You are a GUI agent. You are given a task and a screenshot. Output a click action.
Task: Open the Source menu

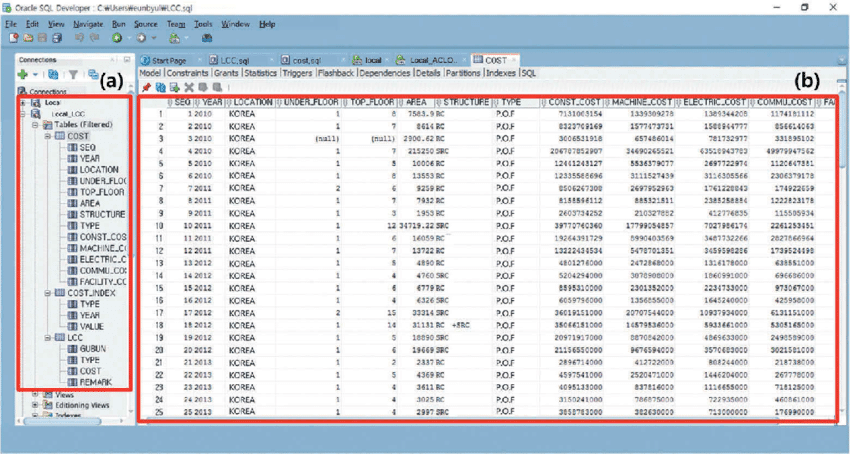point(145,24)
